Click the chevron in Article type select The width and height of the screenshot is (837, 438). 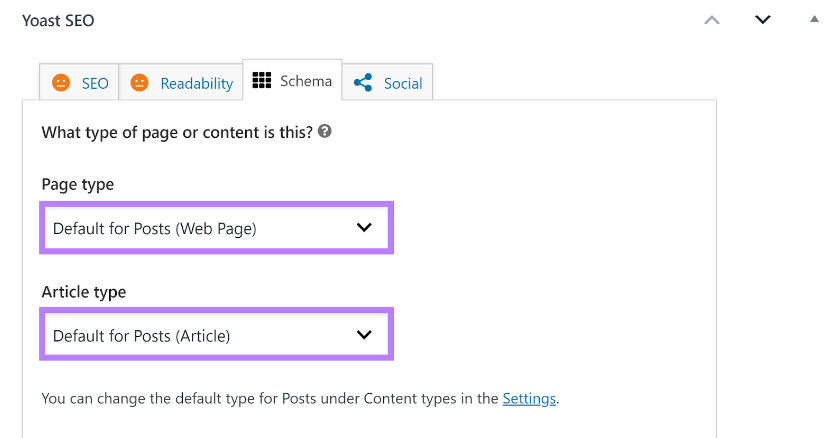tap(364, 335)
